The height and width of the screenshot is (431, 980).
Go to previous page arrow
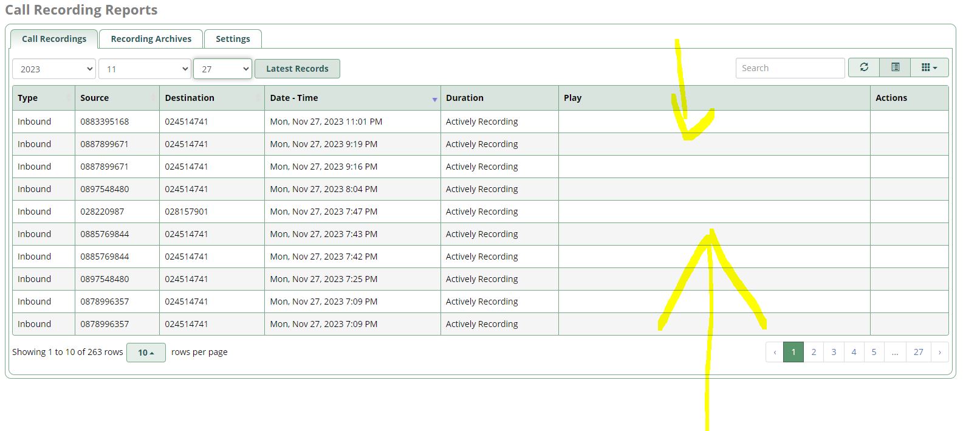pos(775,352)
